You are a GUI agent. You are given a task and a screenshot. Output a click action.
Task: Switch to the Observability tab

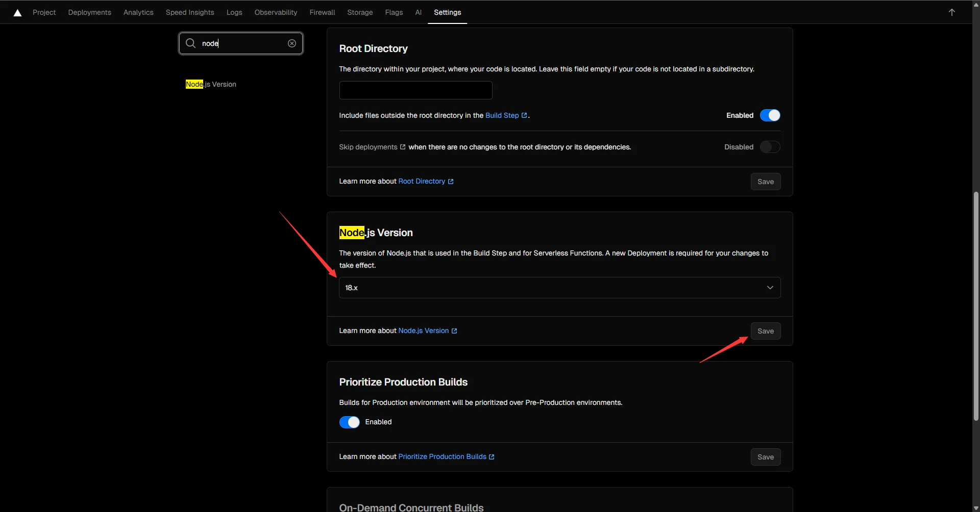click(276, 12)
